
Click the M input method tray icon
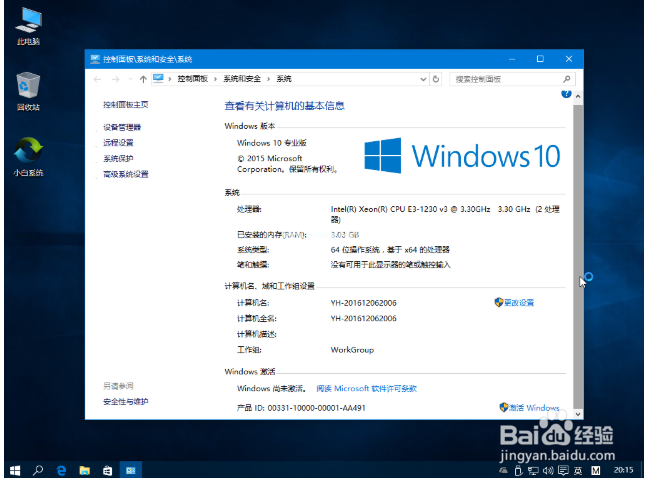pyautogui.click(x=596, y=471)
